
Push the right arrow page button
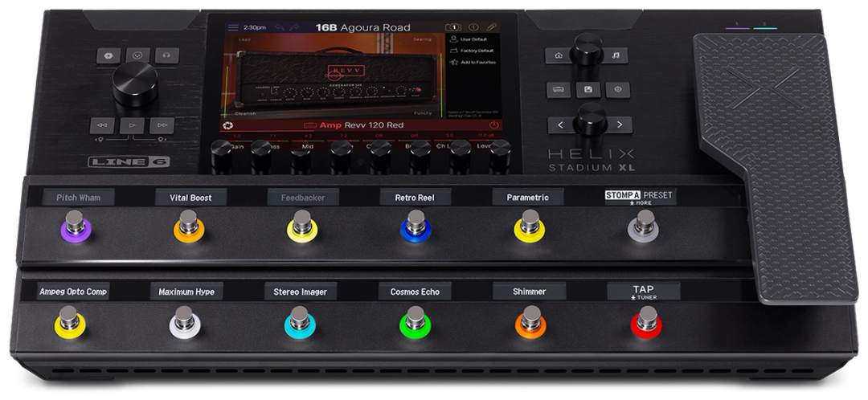[620, 124]
